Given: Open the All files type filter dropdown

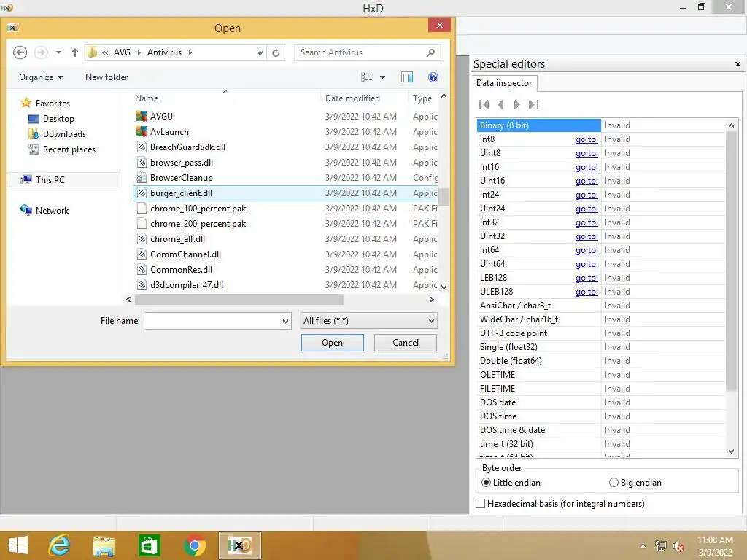Looking at the screenshot, I should 431,321.
